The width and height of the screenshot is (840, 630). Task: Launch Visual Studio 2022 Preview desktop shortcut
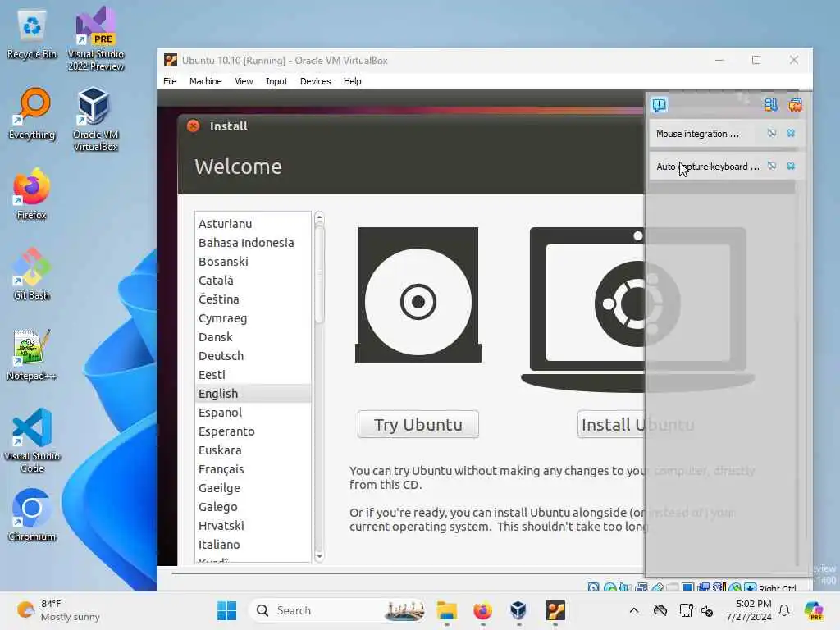click(96, 39)
